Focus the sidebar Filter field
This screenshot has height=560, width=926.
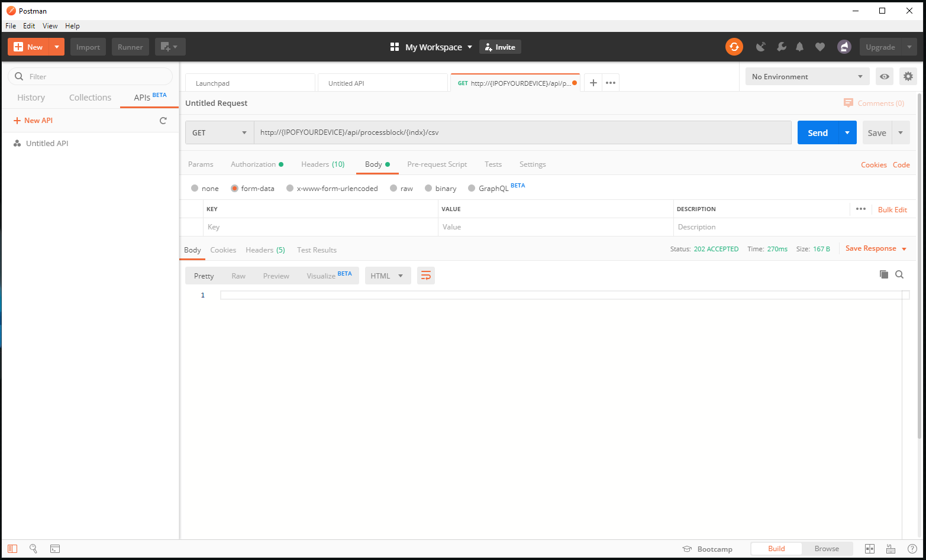tap(90, 76)
